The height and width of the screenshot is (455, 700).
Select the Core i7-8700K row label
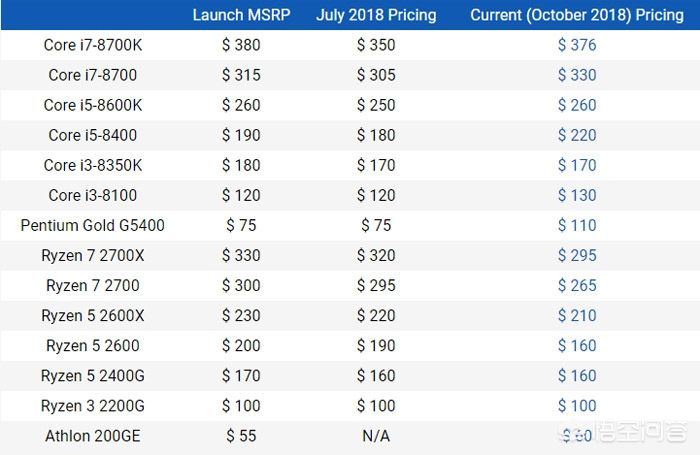pyautogui.click(x=93, y=45)
